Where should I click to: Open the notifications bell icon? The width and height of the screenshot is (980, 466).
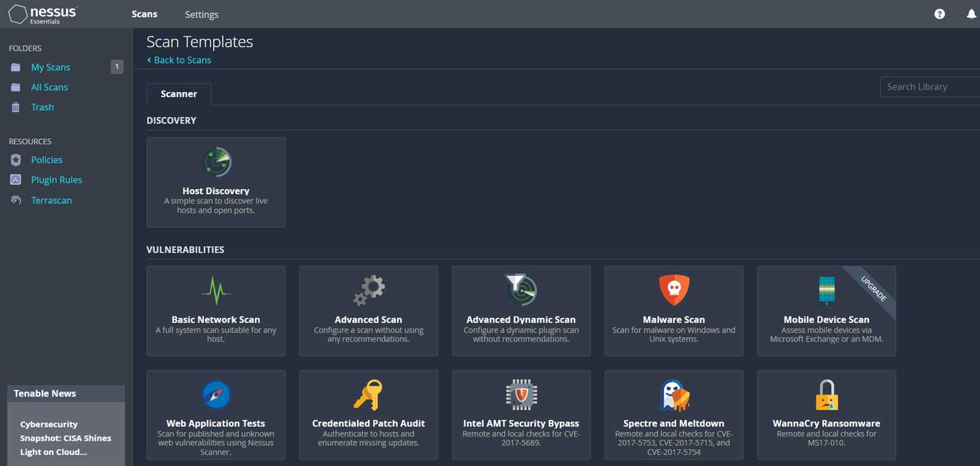[971, 14]
